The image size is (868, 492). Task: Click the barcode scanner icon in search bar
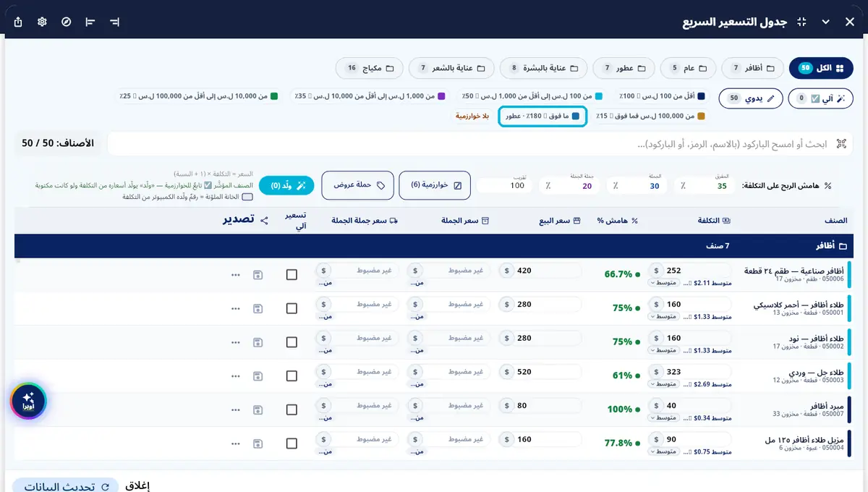[841, 144]
